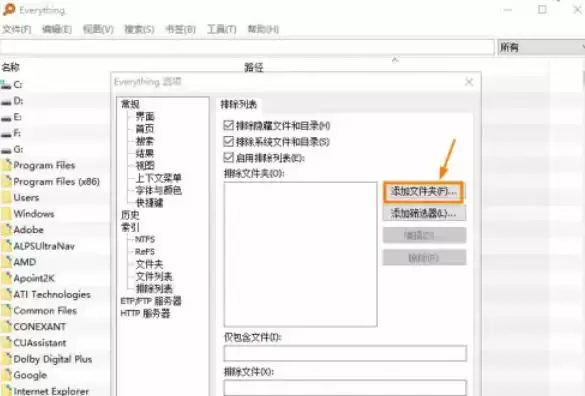
Task: Click the 添加文件夹(F)... button
Action: (x=424, y=192)
